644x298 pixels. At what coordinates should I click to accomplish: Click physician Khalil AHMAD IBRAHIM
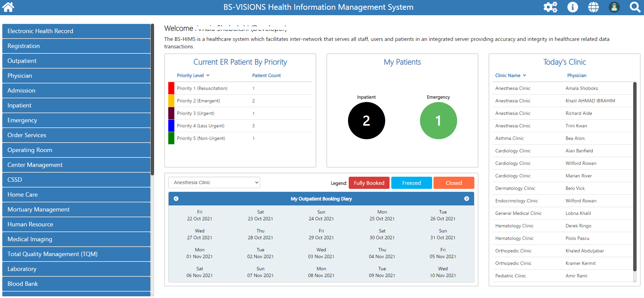[590, 101]
